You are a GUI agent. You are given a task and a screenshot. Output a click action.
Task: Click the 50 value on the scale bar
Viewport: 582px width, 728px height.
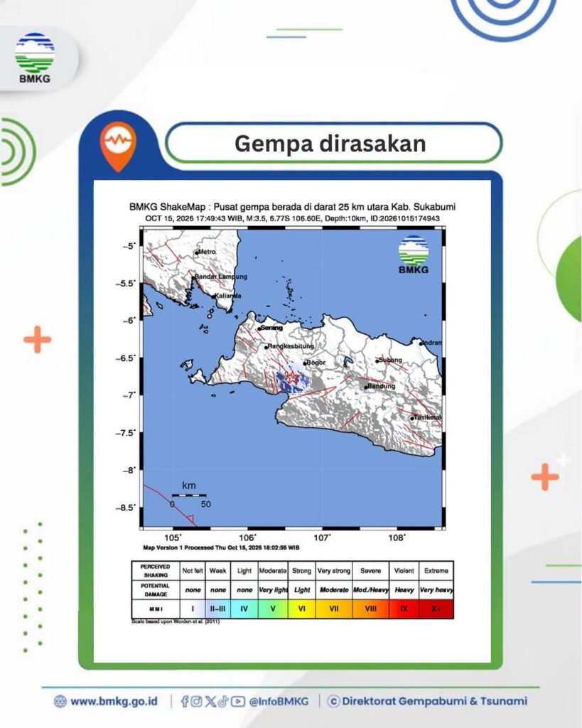click(x=205, y=504)
